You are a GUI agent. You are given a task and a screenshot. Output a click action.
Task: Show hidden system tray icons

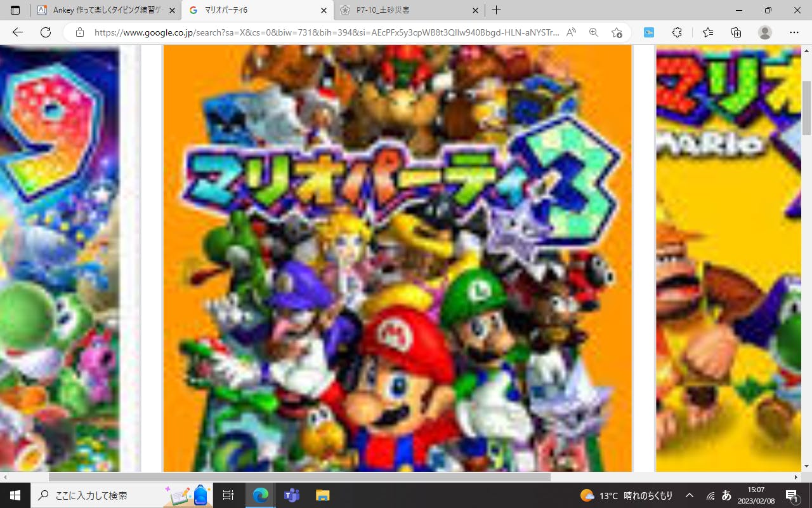tap(690, 495)
